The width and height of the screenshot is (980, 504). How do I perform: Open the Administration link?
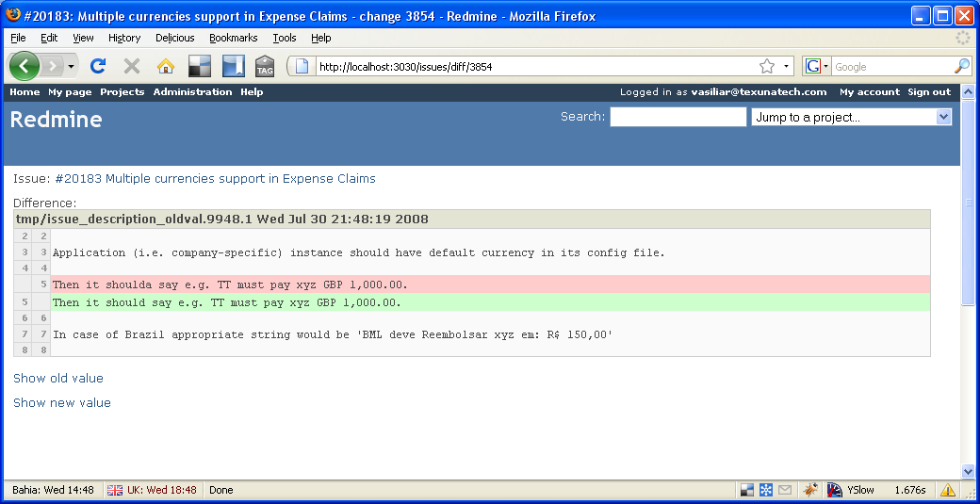pyautogui.click(x=192, y=91)
